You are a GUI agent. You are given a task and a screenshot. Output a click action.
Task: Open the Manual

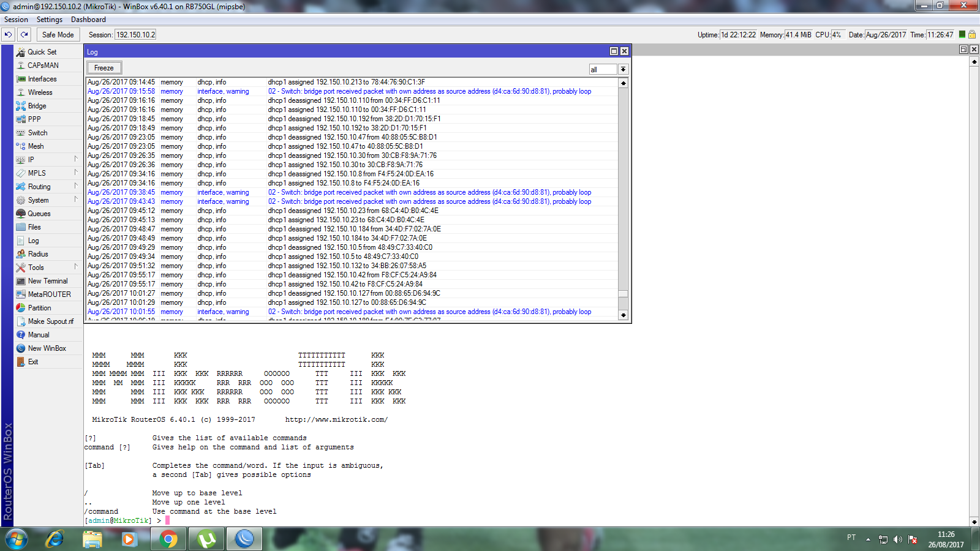coord(39,335)
